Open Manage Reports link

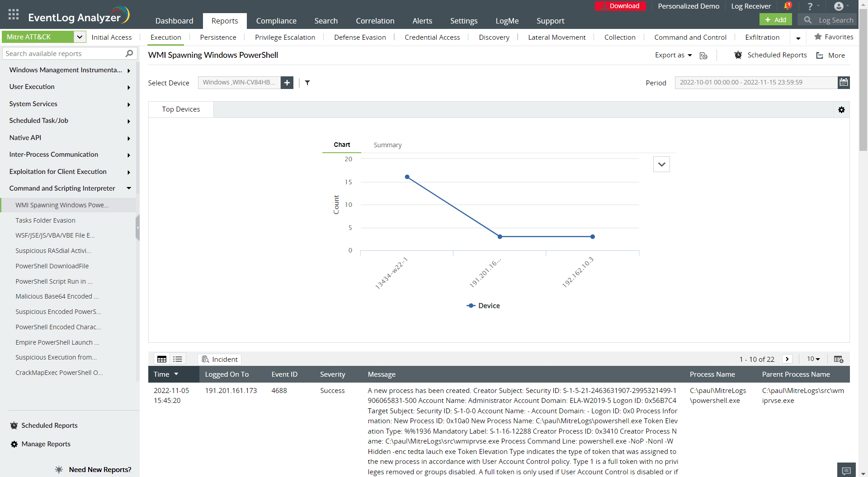coord(46,444)
